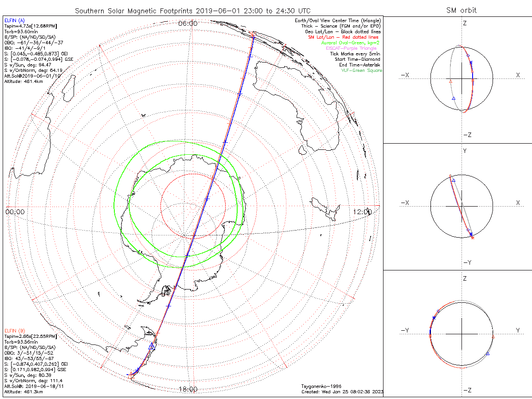Viewport: 532px width, 399px height.
Task: Click the 06:00 local time label
Action: [x=188, y=23]
